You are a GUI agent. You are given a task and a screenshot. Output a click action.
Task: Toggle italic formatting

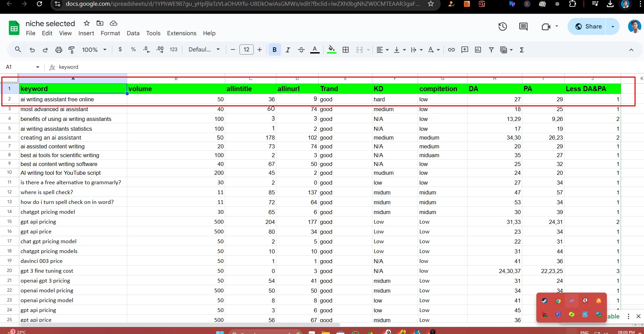288,50
